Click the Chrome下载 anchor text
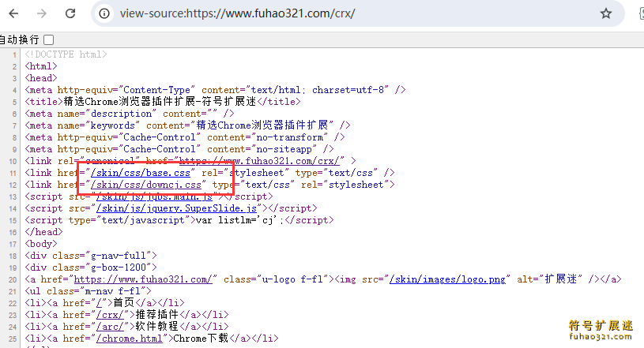 coord(201,339)
